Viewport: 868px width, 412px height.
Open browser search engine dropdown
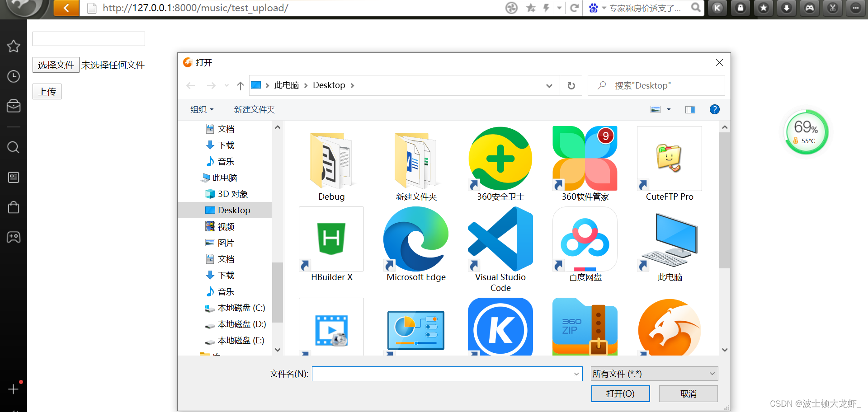click(x=604, y=8)
